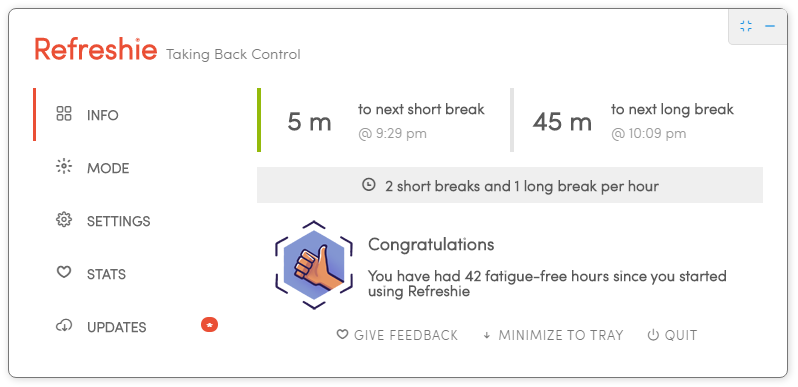Click the SETTINGS gear icon

coord(64,219)
